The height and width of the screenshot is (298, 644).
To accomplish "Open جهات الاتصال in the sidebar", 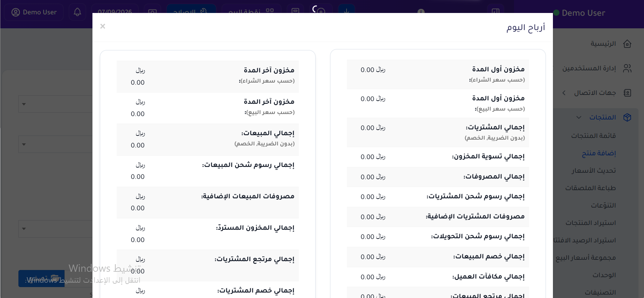I will [x=595, y=93].
